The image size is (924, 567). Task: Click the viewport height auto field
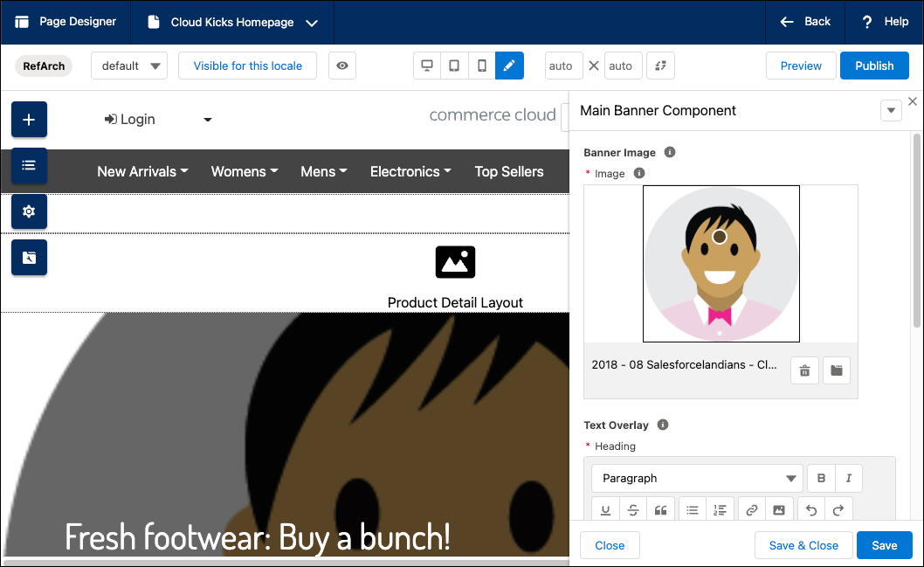[x=624, y=66]
